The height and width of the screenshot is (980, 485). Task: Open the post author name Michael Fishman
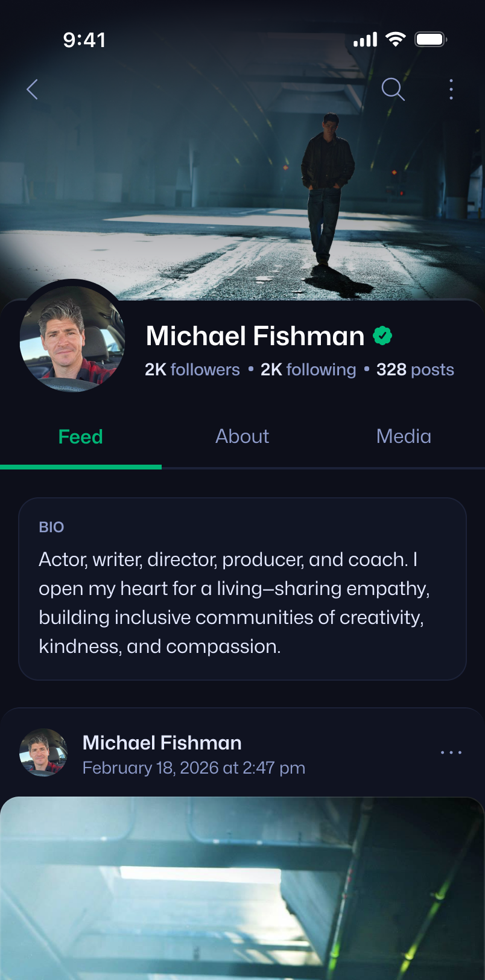[x=162, y=743]
